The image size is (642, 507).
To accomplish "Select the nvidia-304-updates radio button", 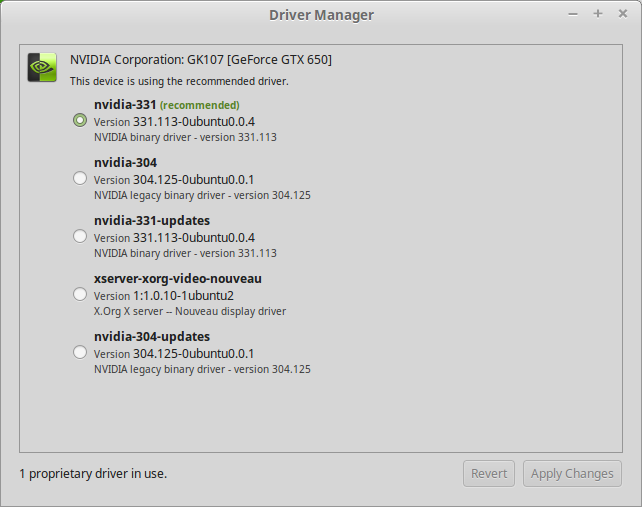I will coord(80,353).
